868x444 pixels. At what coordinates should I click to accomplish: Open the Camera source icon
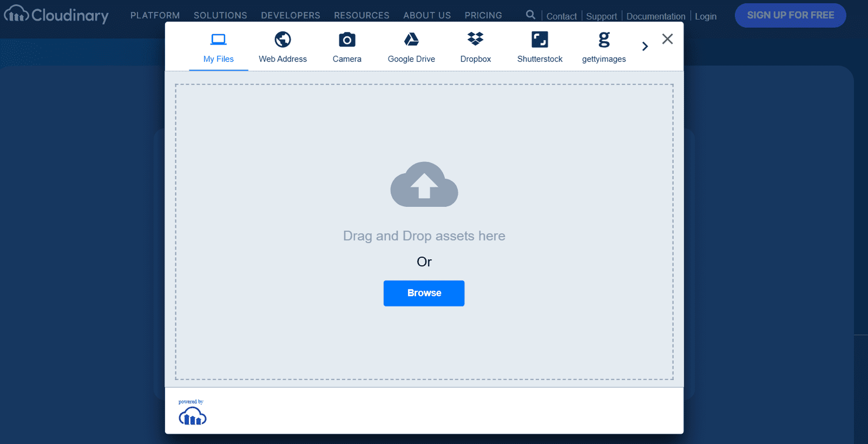pos(347,40)
